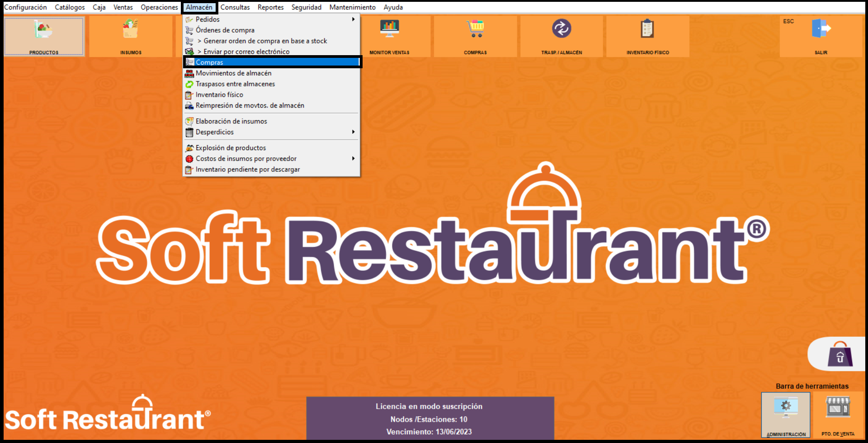Open the Catálogos menu
The height and width of the screenshot is (443, 868).
click(x=70, y=7)
